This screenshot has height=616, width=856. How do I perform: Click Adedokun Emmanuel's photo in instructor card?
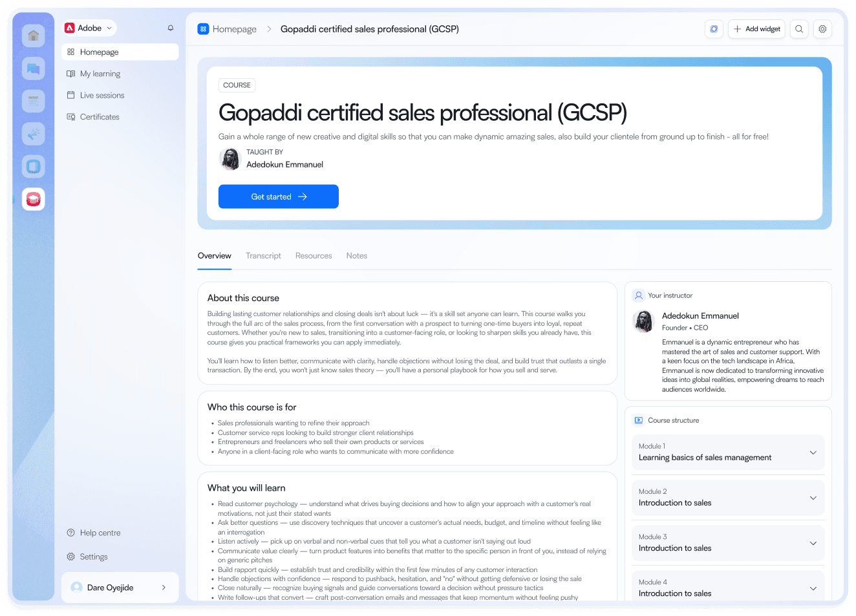pyautogui.click(x=643, y=321)
